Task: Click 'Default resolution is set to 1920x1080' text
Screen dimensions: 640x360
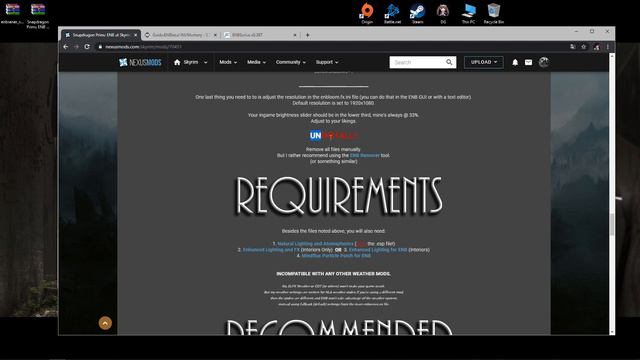Action: [333, 103]
